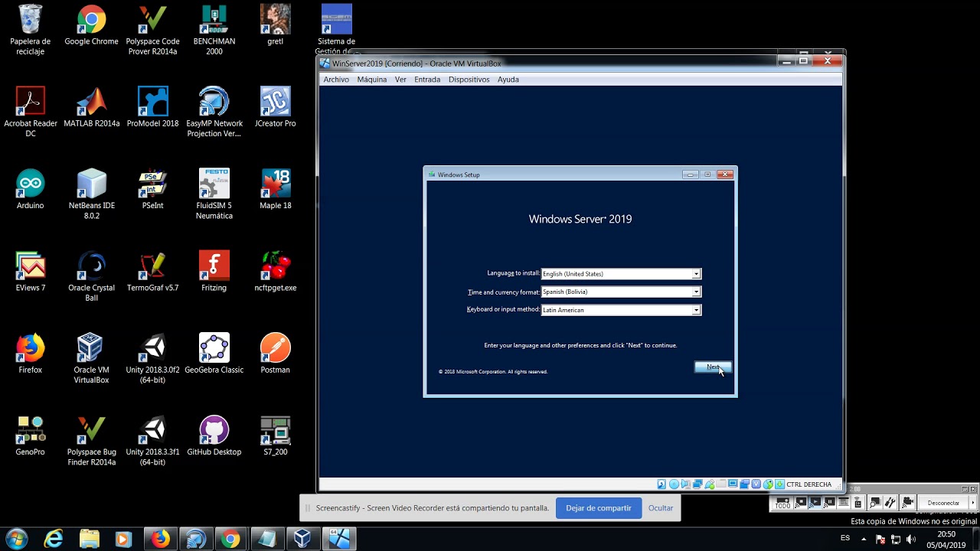Image resolution: width=980 pixels, height=551 pixels.
Task: Click VirtualBox download arrow status icon
Action: click(x=779, y=484)
